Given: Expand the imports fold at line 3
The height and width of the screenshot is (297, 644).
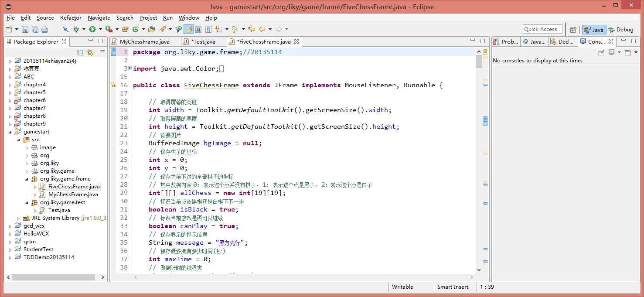Looking at the screenshot, I should [130, 68].
